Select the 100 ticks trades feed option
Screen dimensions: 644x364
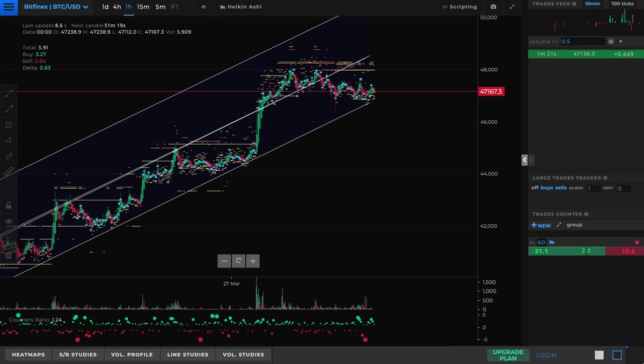[x=623, y=4]
